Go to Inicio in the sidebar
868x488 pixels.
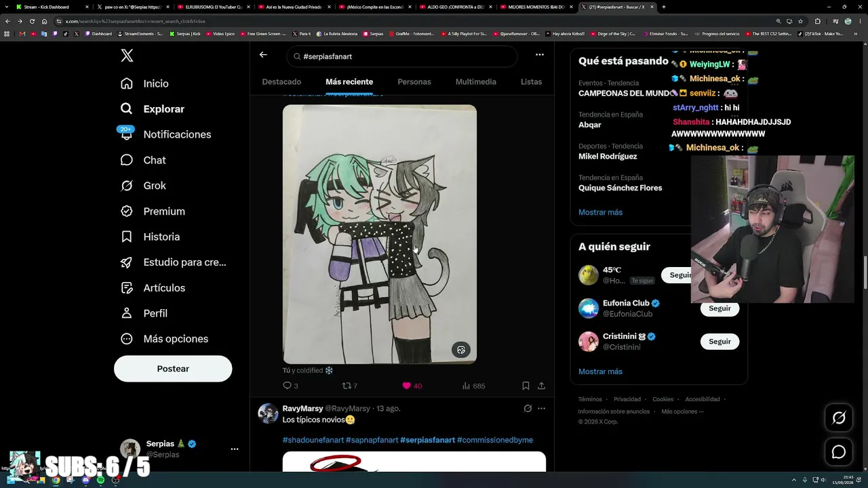click(144, 83)
